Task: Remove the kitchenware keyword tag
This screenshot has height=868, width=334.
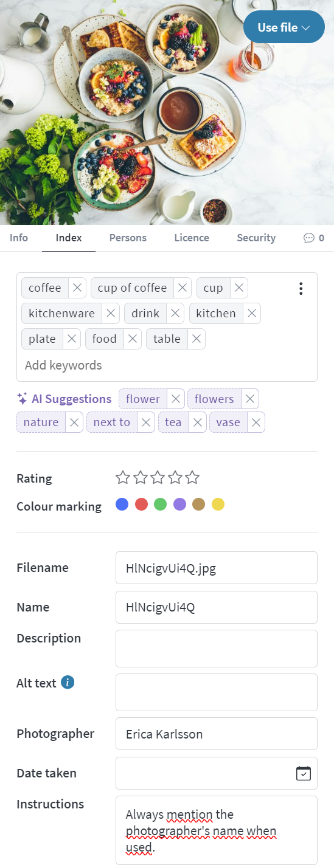Action: pyautogui.click(x=111, y=314)
